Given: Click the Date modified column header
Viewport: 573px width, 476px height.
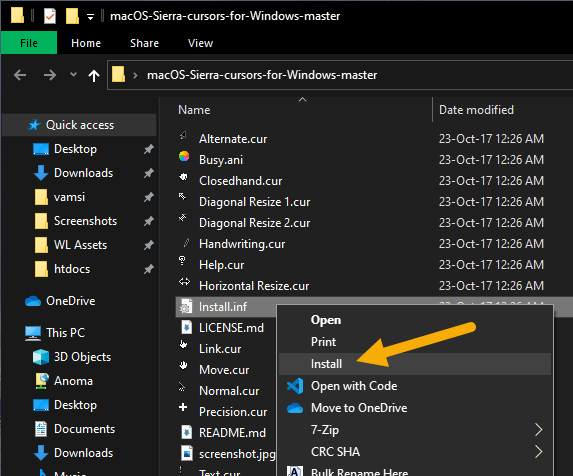Looking at the screenshot, I should point(476,110).
